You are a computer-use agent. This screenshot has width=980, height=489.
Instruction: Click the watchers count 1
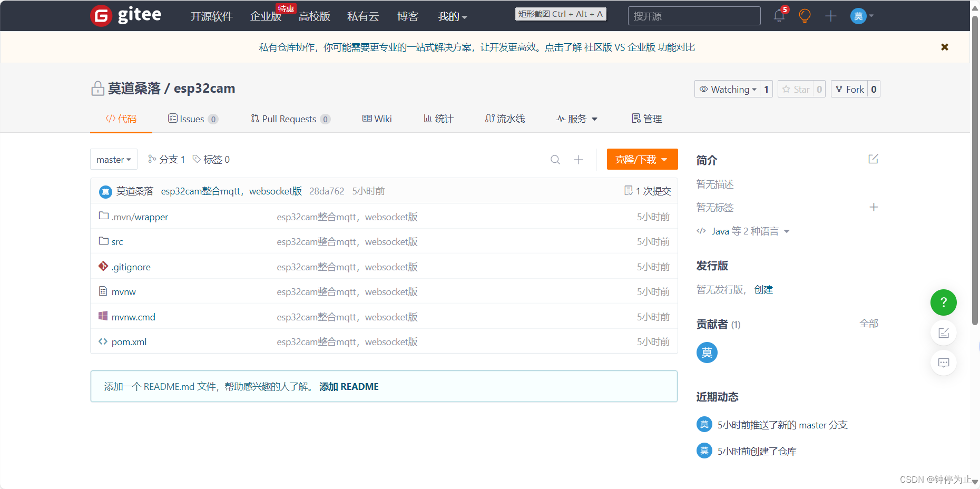[x=767, y=89]
